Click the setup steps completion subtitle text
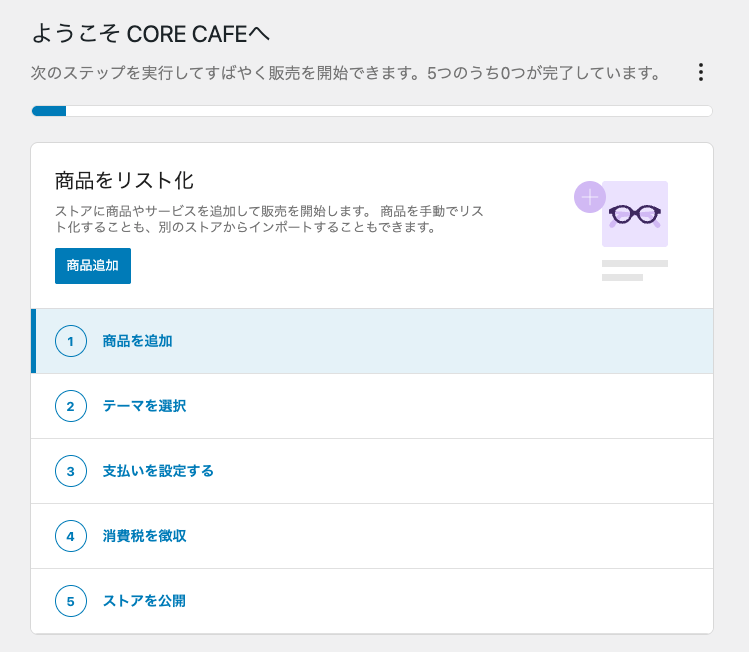 pos(346,73)
